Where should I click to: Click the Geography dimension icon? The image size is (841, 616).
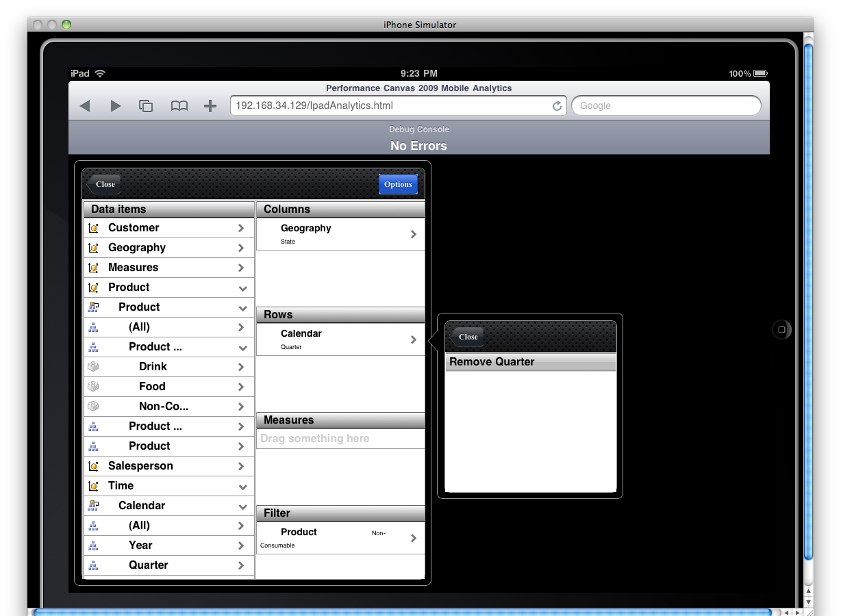pos(93,248)
